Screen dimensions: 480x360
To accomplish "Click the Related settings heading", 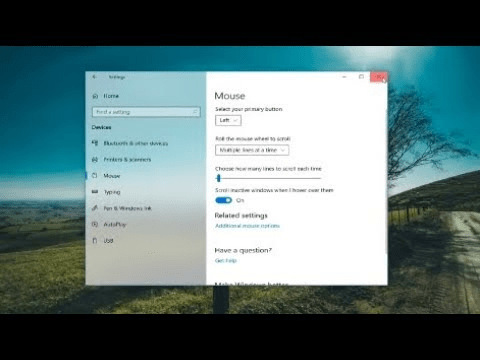I will 241,215.
